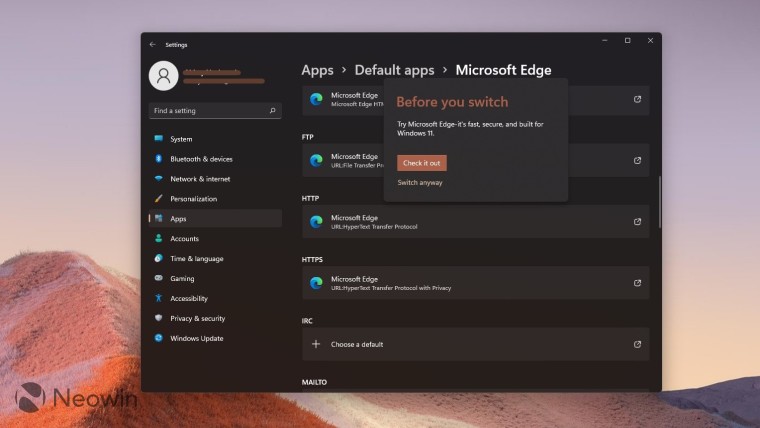Click the Time & language globe icon
The height and width of the screenshot is (428, 760).
(158, 258)
